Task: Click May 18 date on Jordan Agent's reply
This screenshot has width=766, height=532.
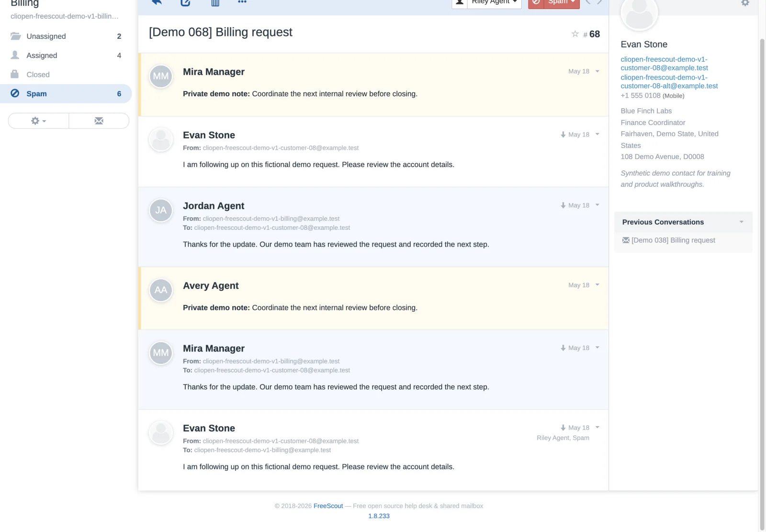Action: point(579,205)
